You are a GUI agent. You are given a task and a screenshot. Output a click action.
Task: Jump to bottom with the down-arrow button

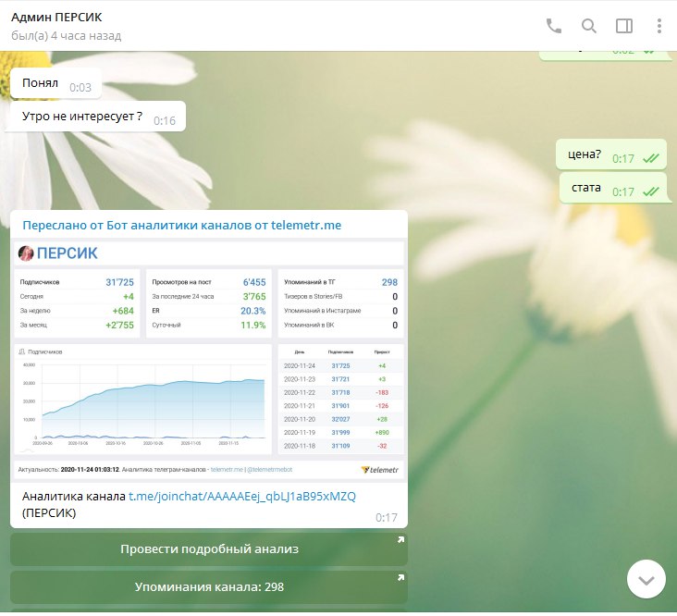646,579
